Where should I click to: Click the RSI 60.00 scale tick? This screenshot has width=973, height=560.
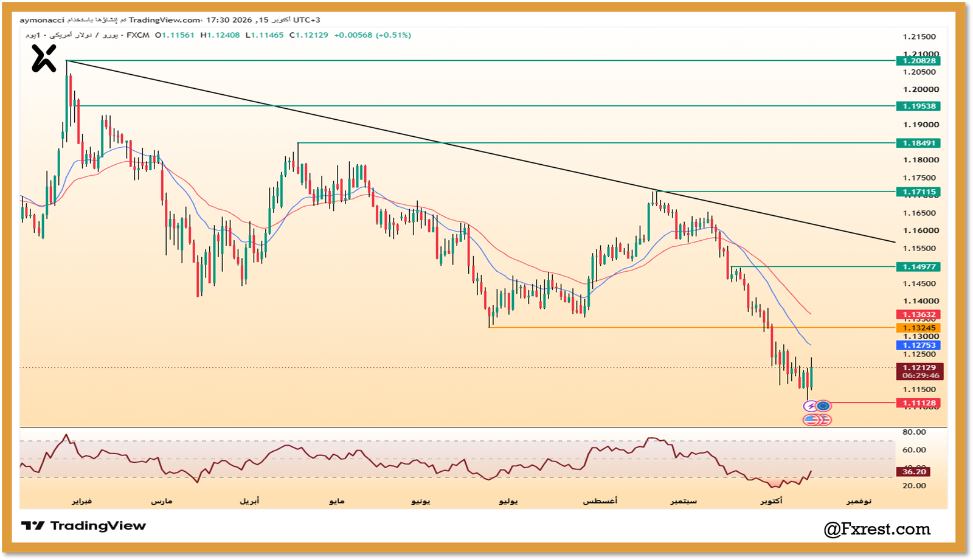point(914,451)
